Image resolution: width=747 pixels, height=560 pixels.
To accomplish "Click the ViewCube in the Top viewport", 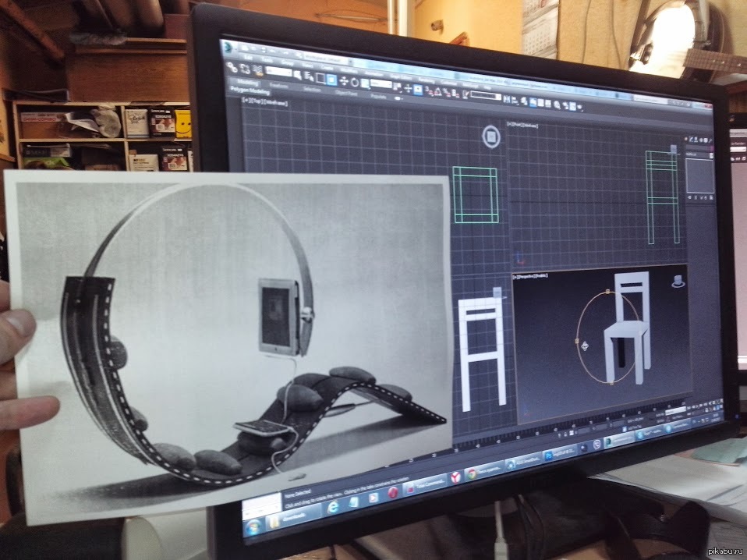I will (490, 136).
